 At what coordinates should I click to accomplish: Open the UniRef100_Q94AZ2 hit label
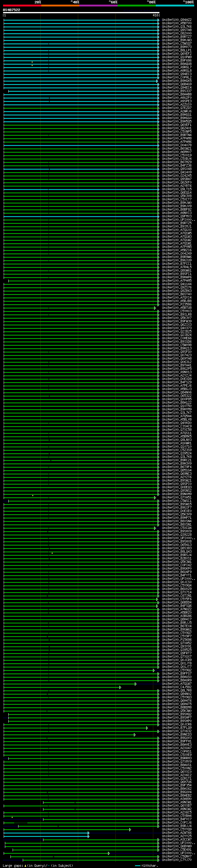[x=177, y=20]
